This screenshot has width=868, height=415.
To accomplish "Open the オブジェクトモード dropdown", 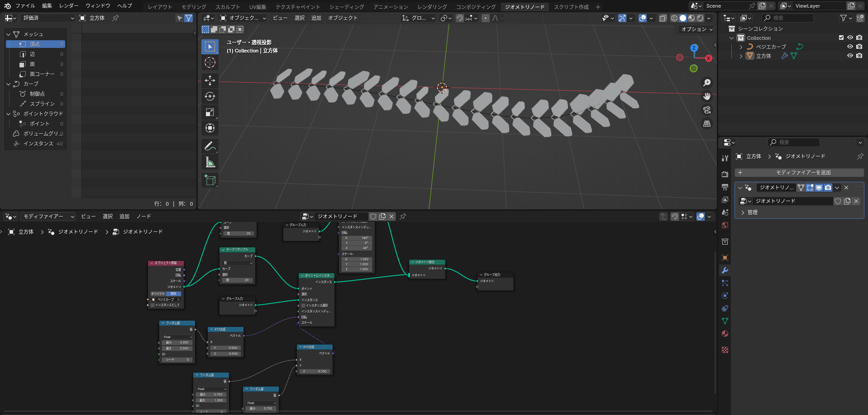I will (x=243, y=18).
